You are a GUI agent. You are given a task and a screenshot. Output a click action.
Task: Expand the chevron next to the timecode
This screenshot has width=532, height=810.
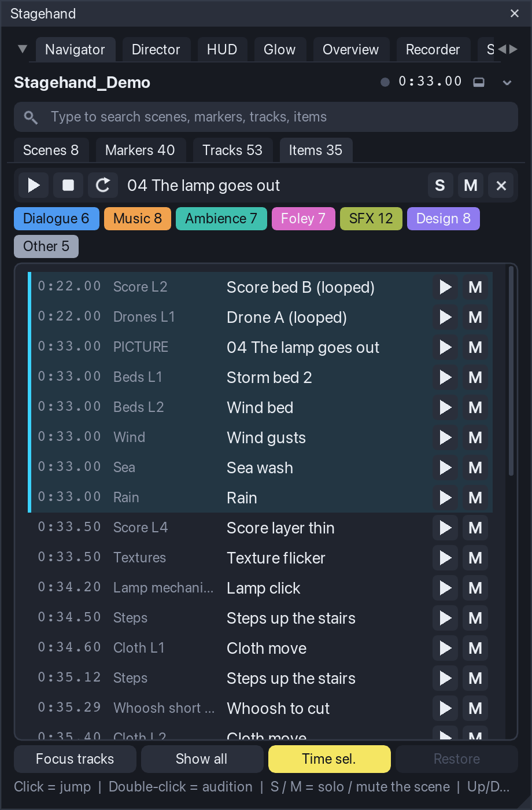(x=507, y=83)
